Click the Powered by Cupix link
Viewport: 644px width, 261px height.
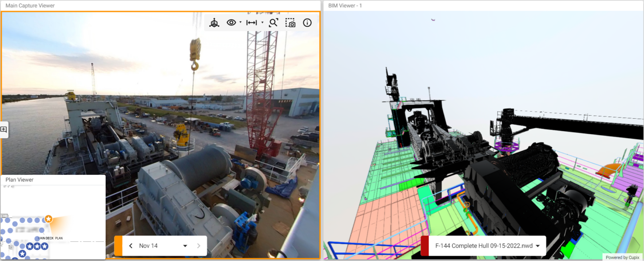point(622,257)
